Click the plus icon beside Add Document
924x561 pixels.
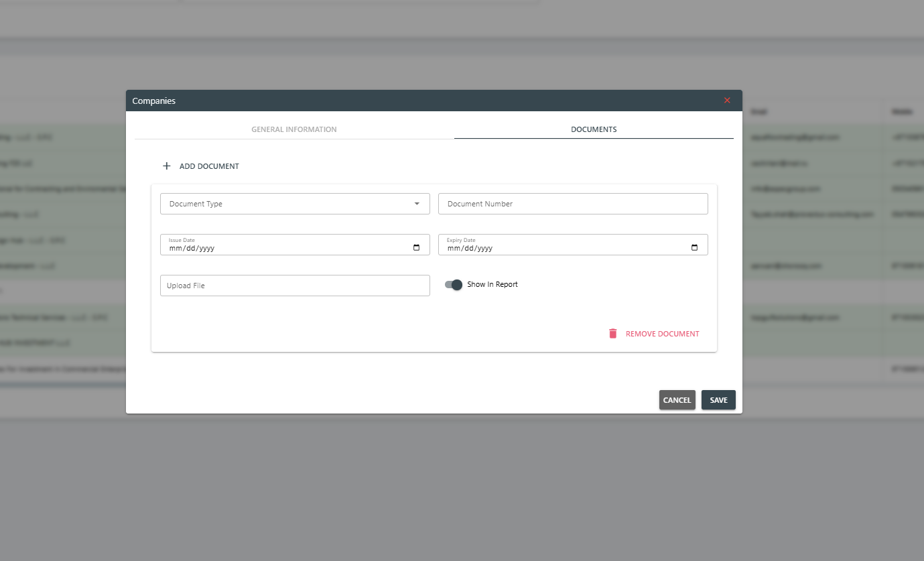coord(167,166)
